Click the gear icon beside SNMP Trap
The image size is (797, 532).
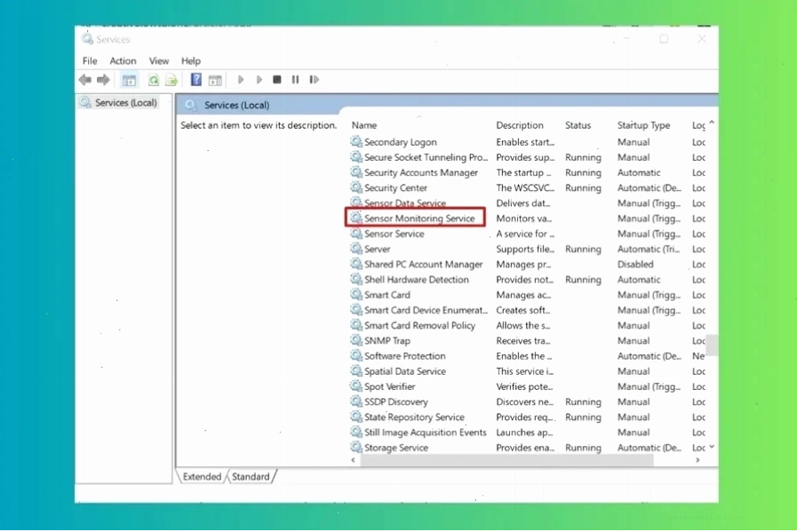point(356,340)
